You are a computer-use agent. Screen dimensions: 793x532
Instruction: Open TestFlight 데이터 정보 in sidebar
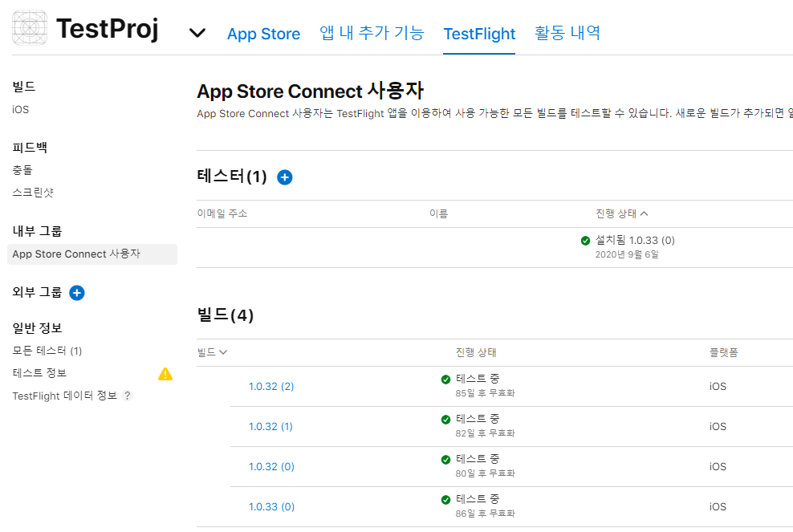pos(64,396)
